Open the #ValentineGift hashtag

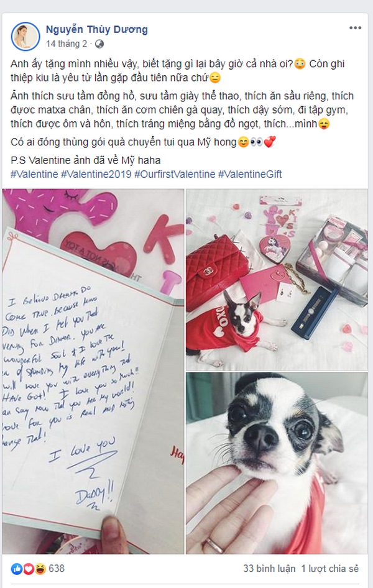(250, 174)
